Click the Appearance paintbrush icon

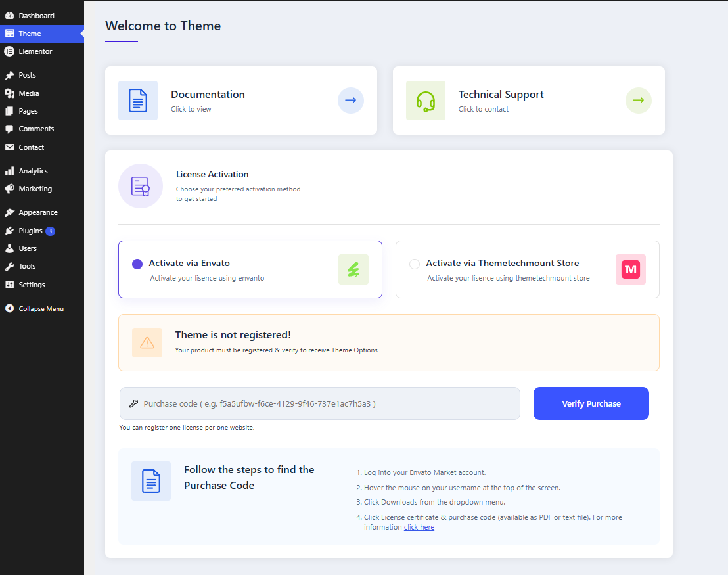(x=9, y=212)
